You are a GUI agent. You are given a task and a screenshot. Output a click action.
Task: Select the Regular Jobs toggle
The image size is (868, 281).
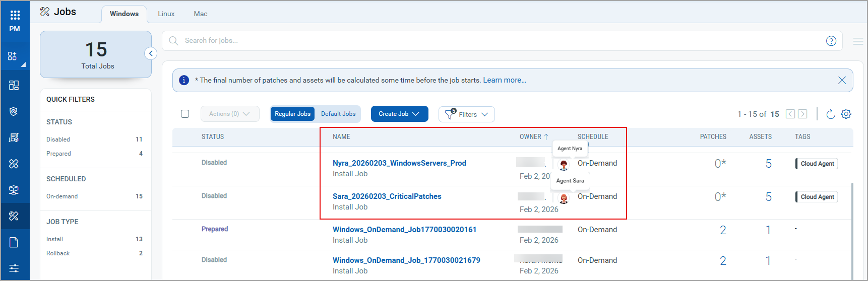click(292, 114)
